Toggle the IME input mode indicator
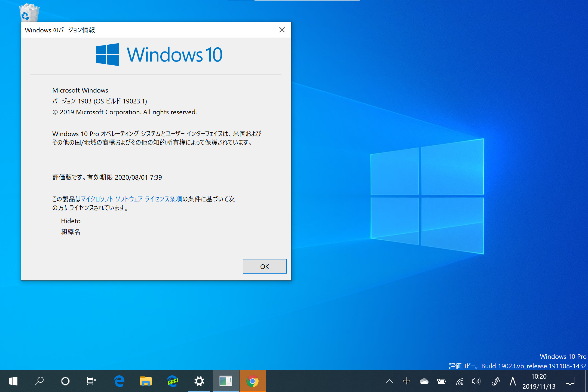 513,381
